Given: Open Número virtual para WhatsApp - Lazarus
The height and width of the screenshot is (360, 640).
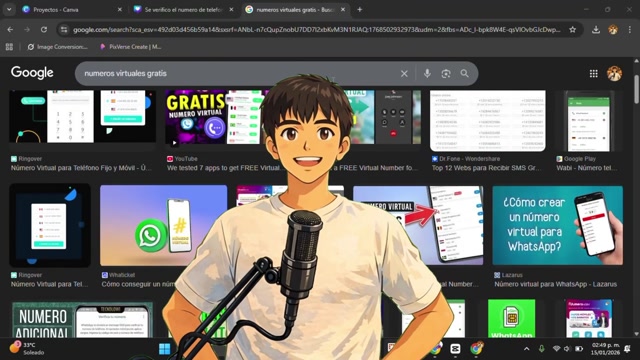Looking at the screenshot, I should click(x=556, y=284).
